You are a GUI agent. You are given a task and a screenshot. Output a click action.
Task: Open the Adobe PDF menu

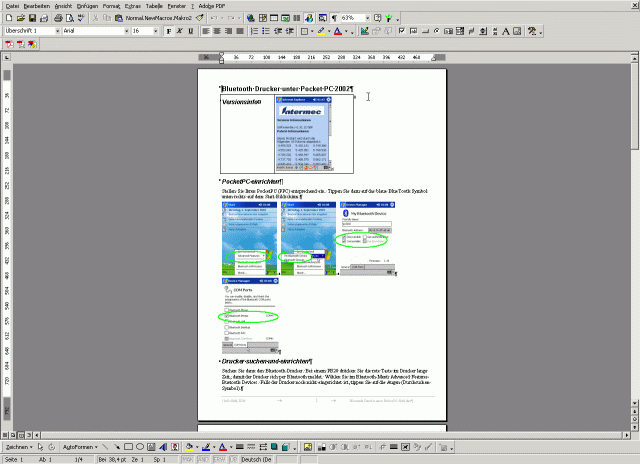(x=212, y=6)
